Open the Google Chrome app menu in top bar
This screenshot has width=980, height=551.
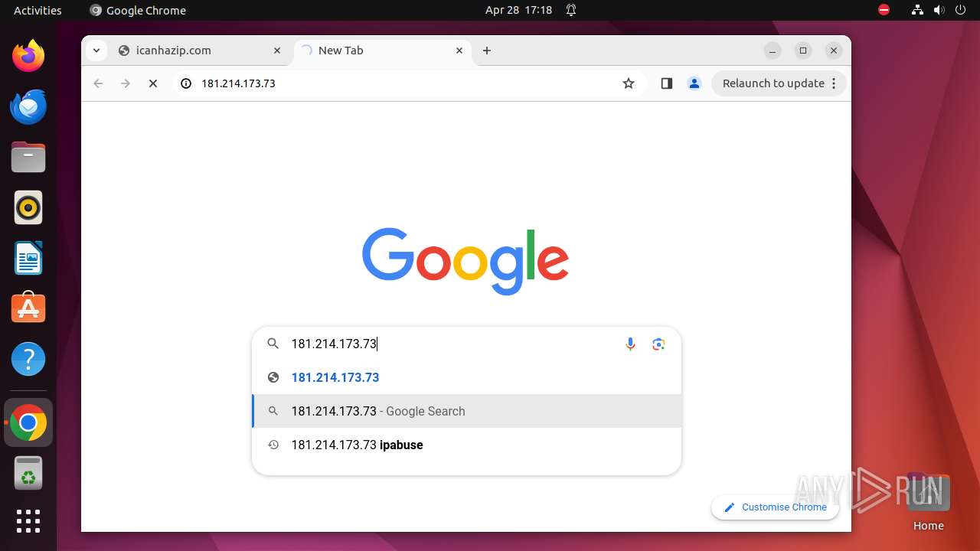[x=138, y=10]
